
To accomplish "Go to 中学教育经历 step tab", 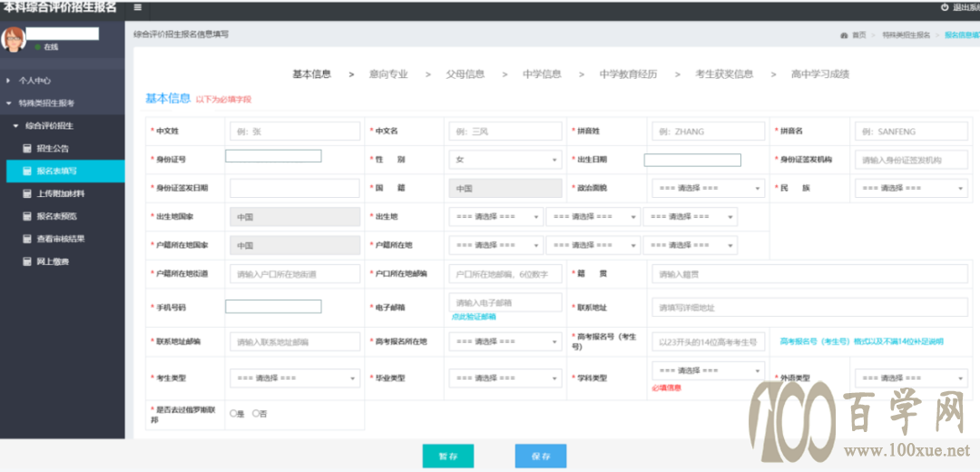I will click(628, 74).
